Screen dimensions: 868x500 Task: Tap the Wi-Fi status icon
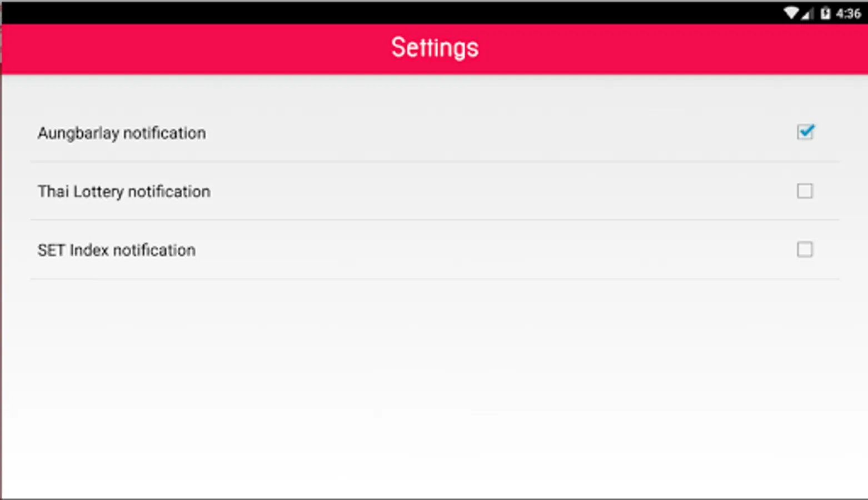click(791, 13)
